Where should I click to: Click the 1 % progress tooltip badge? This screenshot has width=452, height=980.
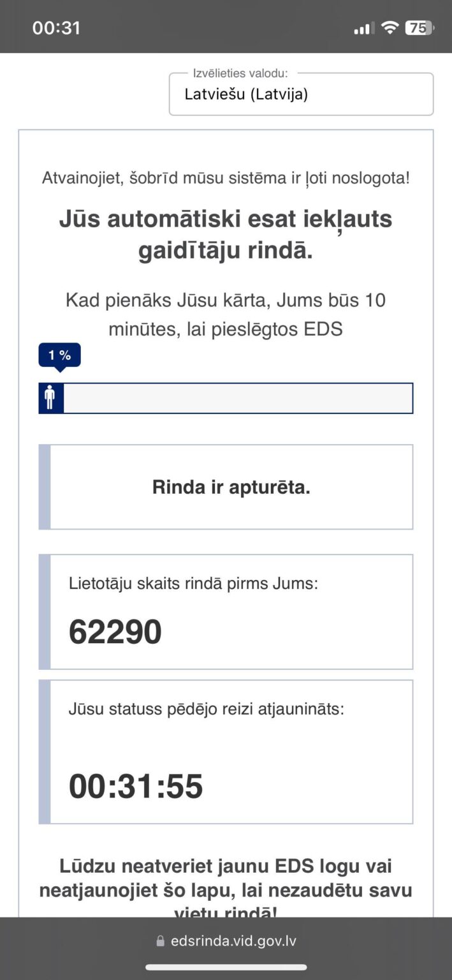59,355
